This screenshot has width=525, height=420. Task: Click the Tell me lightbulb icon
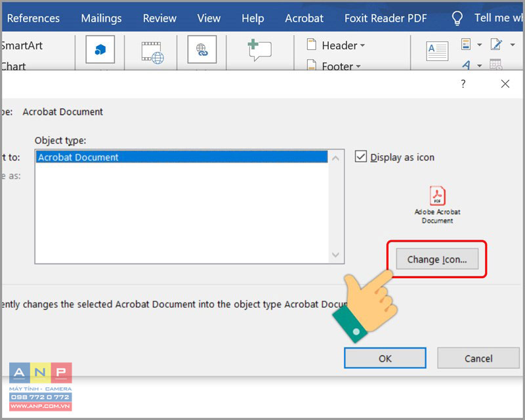(457, 18)
